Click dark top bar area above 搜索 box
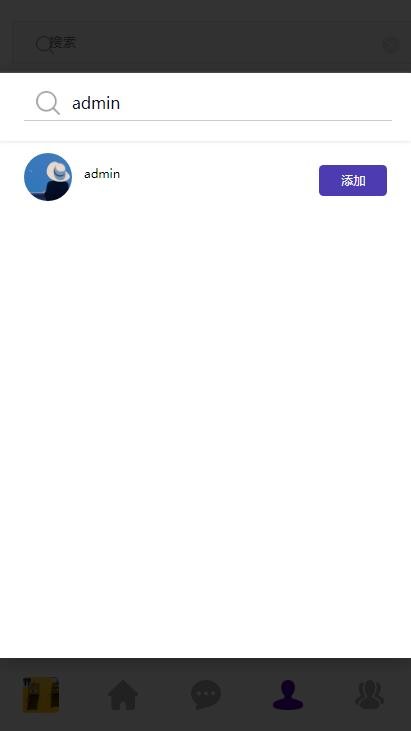 pyautogui.click(x=206, y=11)
